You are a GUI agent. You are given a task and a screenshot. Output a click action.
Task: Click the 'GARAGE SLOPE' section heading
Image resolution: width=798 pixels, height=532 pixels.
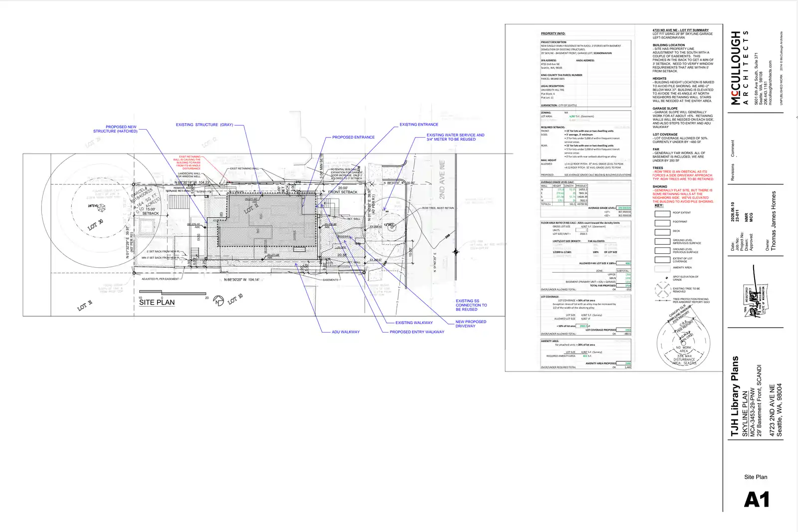pos(665,108)
